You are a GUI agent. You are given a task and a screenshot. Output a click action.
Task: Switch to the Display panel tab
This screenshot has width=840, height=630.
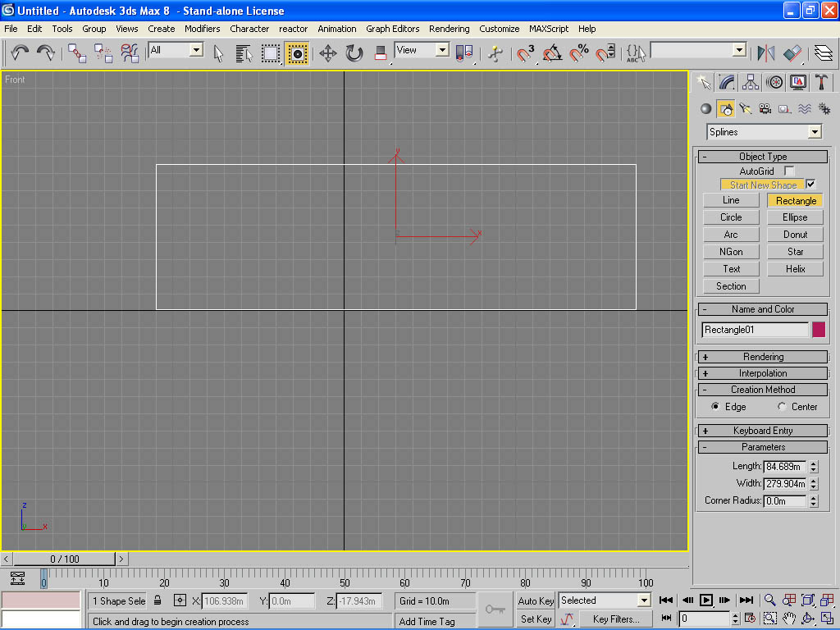(797, 82)
